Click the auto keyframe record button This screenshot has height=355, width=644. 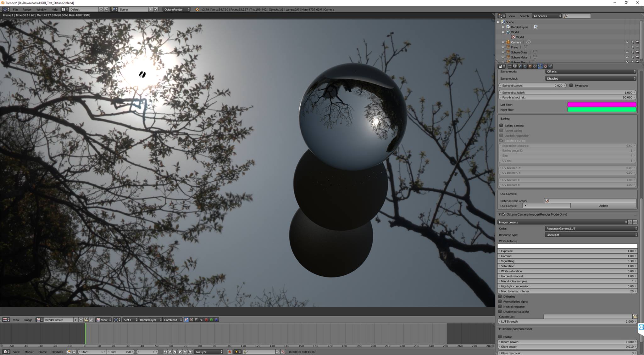pyautogui.click(x=230, y=352)
